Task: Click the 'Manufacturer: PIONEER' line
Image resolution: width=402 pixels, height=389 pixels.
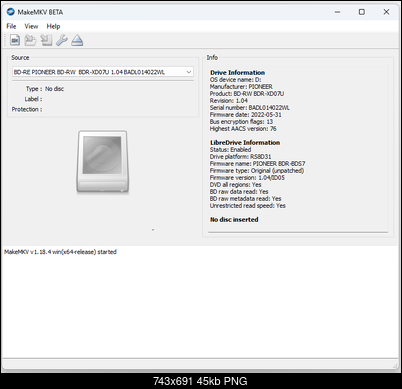Action: click(x=241, y=87)
